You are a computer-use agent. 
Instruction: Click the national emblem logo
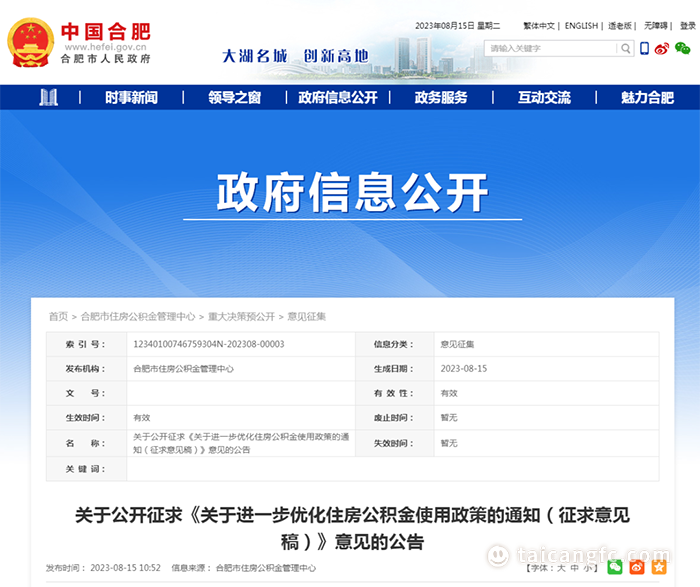pyautogui.click(x=30, y=42)
